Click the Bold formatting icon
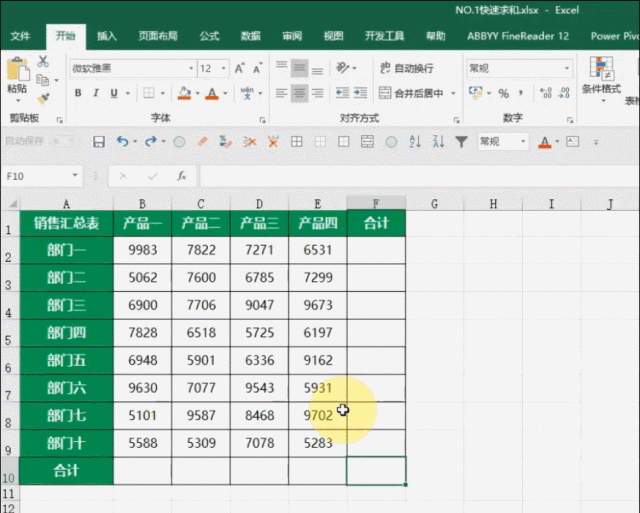 click(76, 93)
